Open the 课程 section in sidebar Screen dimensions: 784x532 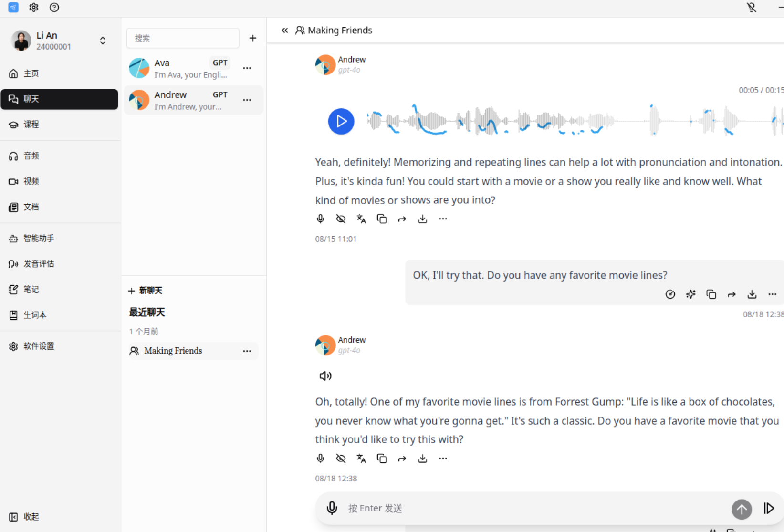point(31,125)
